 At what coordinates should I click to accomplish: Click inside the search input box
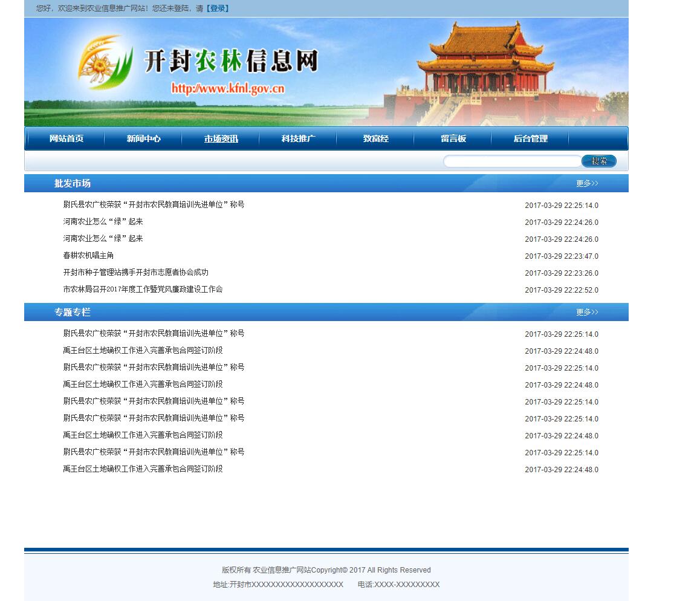(511, 161)
